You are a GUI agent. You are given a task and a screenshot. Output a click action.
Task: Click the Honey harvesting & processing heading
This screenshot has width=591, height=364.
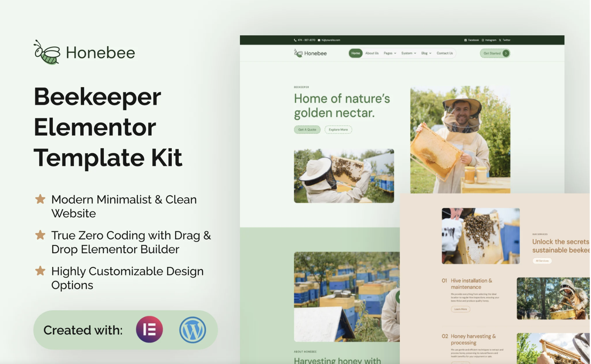point(473,339)
